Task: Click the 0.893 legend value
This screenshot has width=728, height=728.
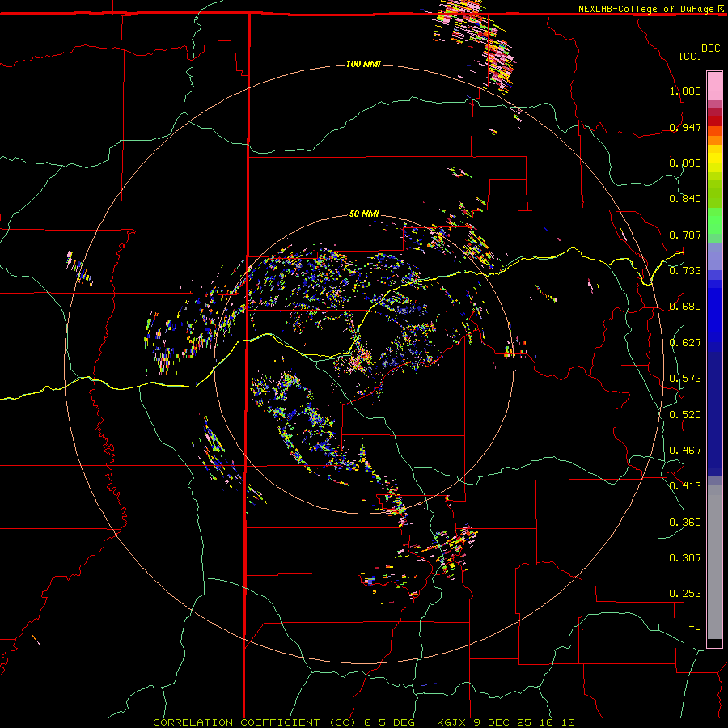Action: [x=685, y=163]
